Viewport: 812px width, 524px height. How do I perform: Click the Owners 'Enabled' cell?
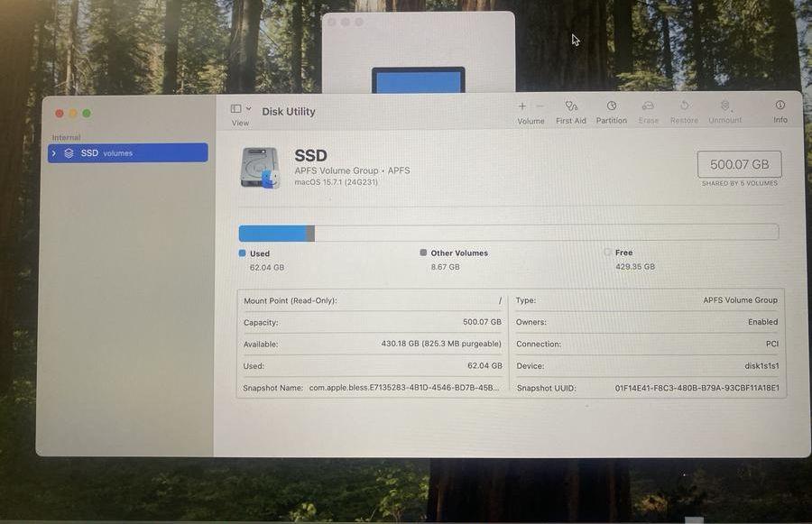pyautogui.click(x=762, y=322)
